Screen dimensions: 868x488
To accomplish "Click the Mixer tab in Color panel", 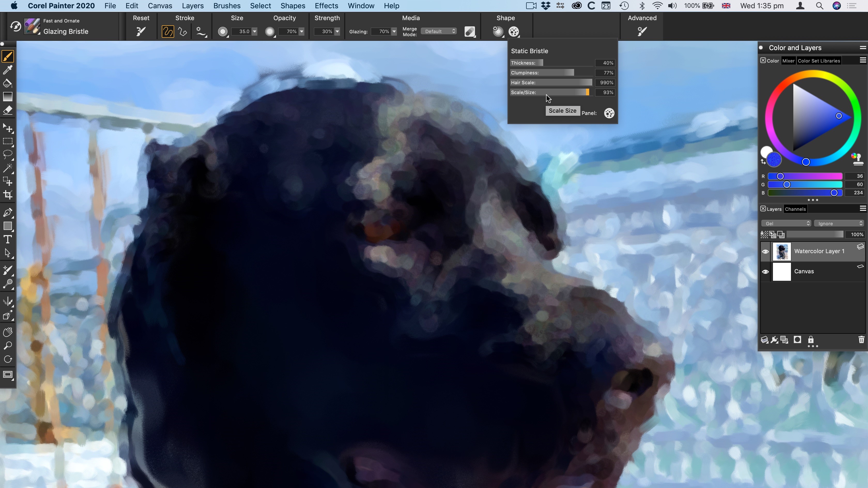I will (x=788, y=60).
